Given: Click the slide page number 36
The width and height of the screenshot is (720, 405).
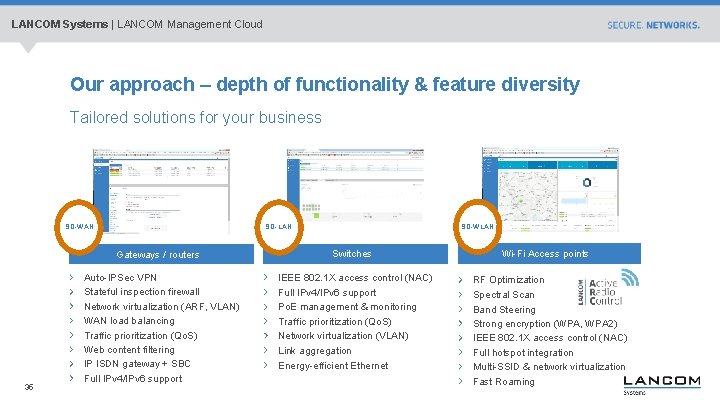Looking at the screenshot, I should click(x=29, y=387).
